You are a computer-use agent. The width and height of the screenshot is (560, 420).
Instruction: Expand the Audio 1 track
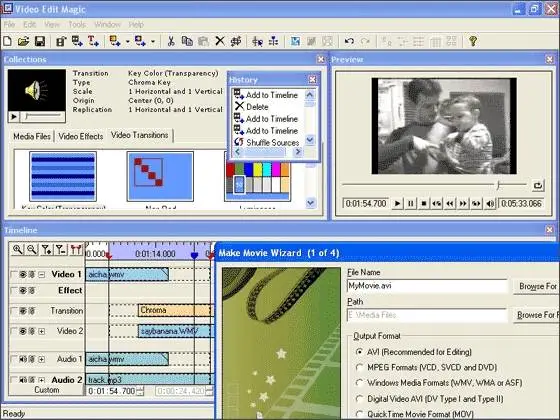pyautogui.click(x=42, y=359)
